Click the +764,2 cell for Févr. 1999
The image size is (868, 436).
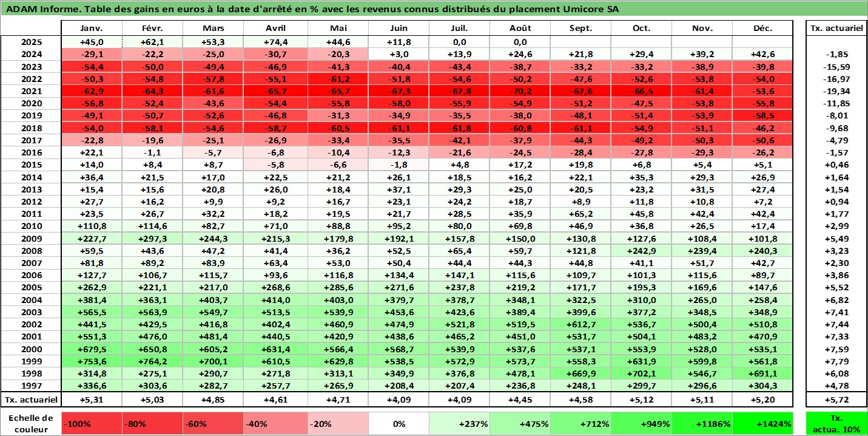pyautogui.click(x=152, y=361)
